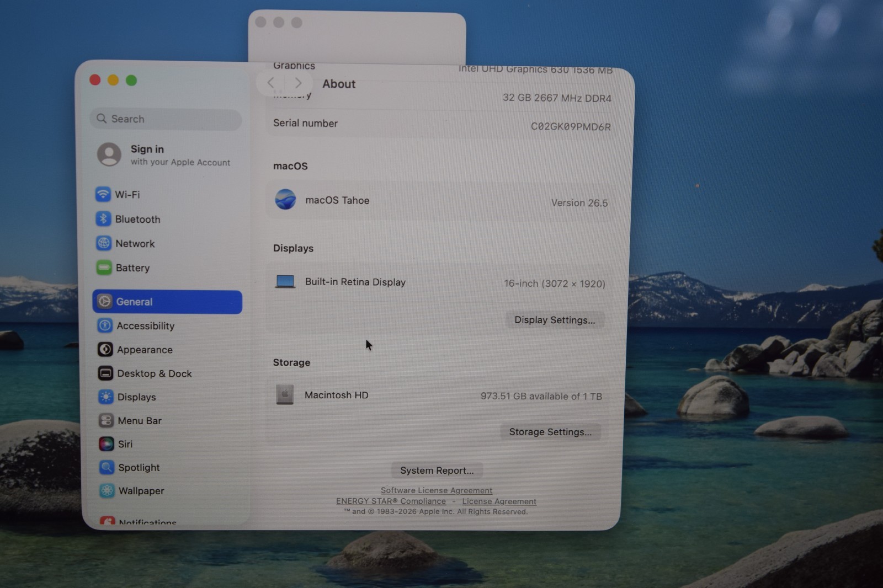Click 32 GB 2667 MHz DDR4 value
The width and height of the screenshot is (883, 588).
[557, 98]
